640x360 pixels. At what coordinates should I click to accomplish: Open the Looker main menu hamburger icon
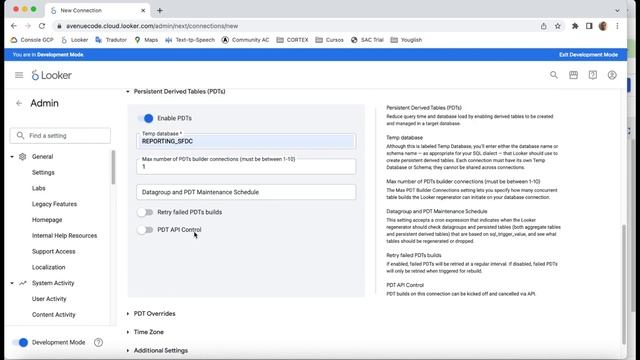(x=19, y=75)
